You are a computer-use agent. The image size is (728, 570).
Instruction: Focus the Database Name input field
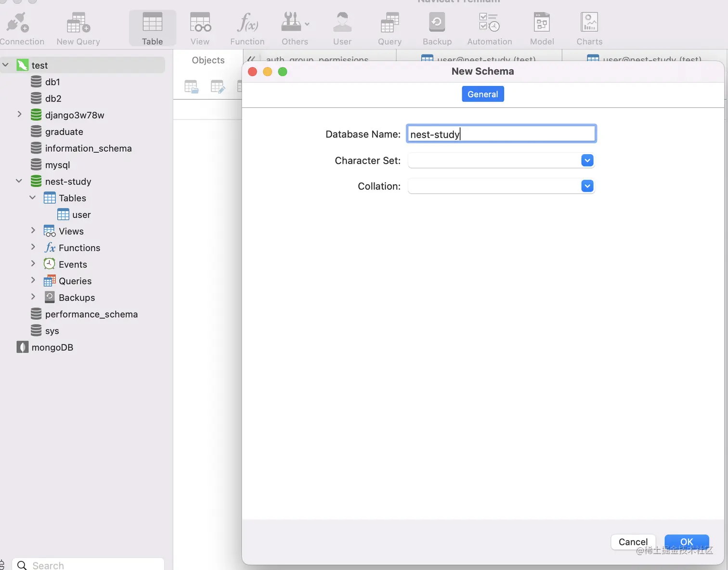coord(501,134)
